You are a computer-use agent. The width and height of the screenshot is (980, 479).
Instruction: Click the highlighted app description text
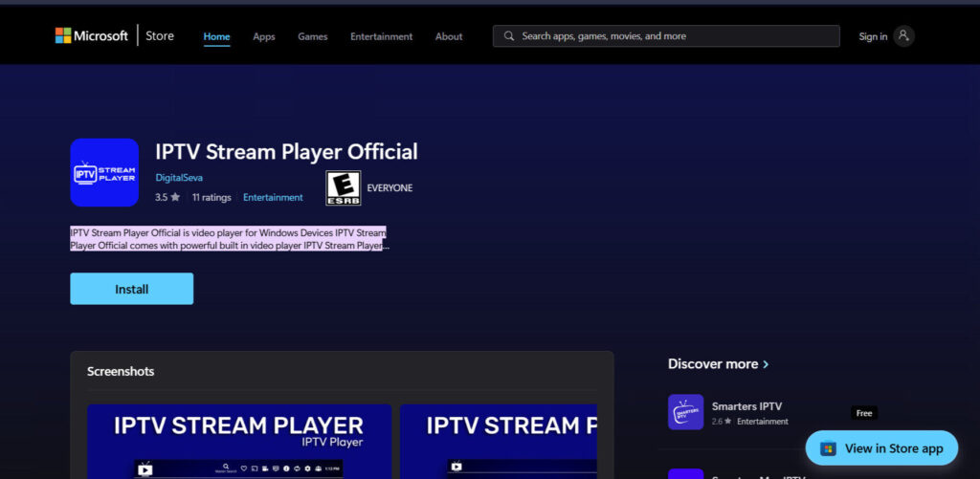tap(229, 239)
